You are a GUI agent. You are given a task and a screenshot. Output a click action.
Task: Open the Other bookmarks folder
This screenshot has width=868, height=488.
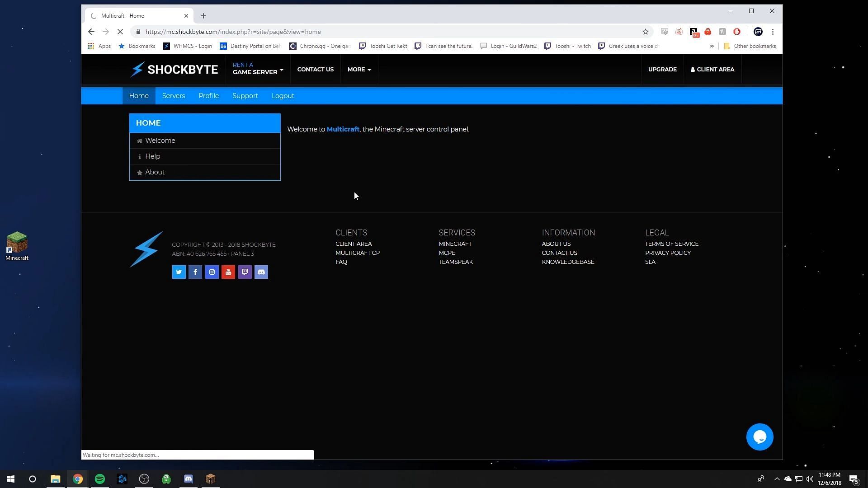point(750,46)
